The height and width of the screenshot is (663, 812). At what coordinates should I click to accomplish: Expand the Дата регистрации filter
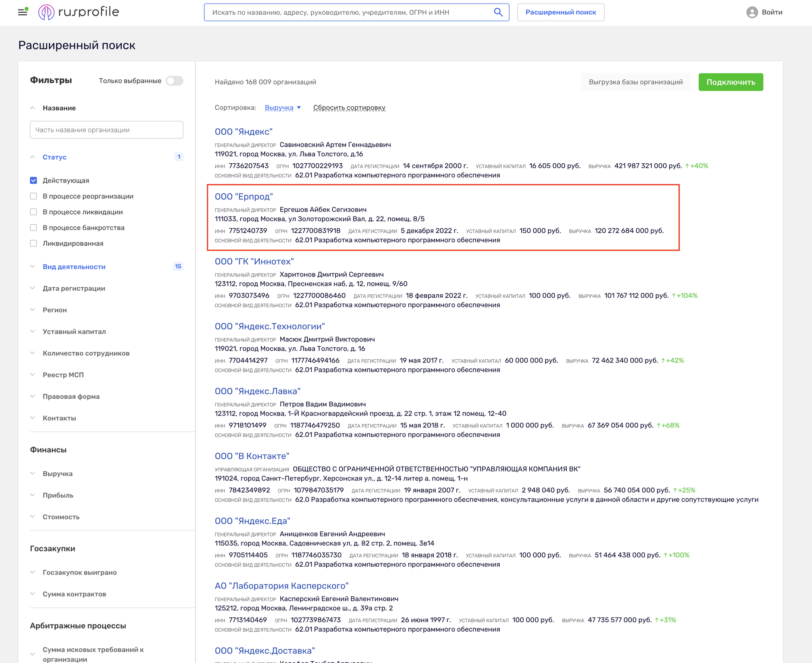click(74, 288)
